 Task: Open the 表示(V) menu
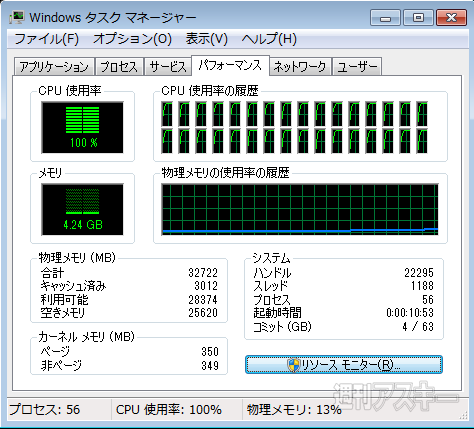207,39
